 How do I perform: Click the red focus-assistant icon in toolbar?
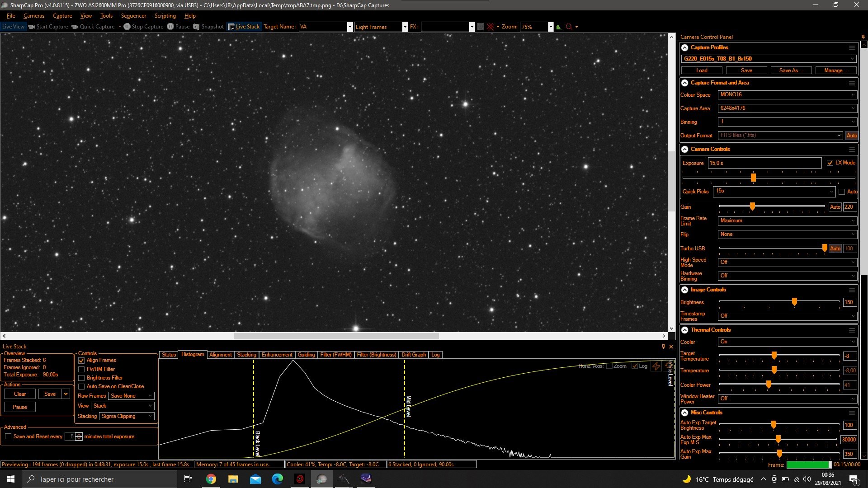[x=569, y=27]
